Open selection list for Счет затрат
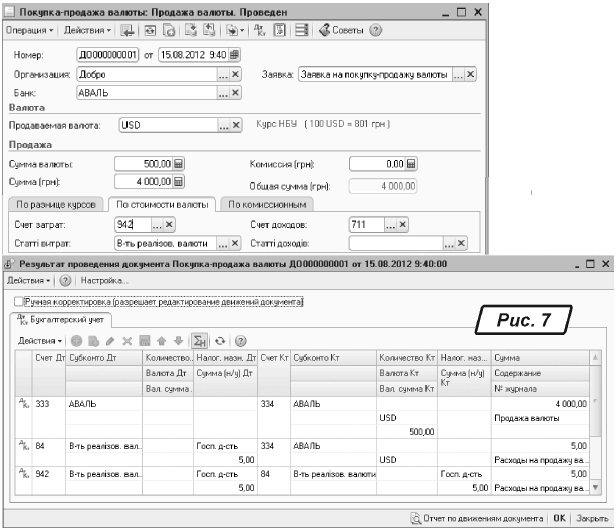 157,225
